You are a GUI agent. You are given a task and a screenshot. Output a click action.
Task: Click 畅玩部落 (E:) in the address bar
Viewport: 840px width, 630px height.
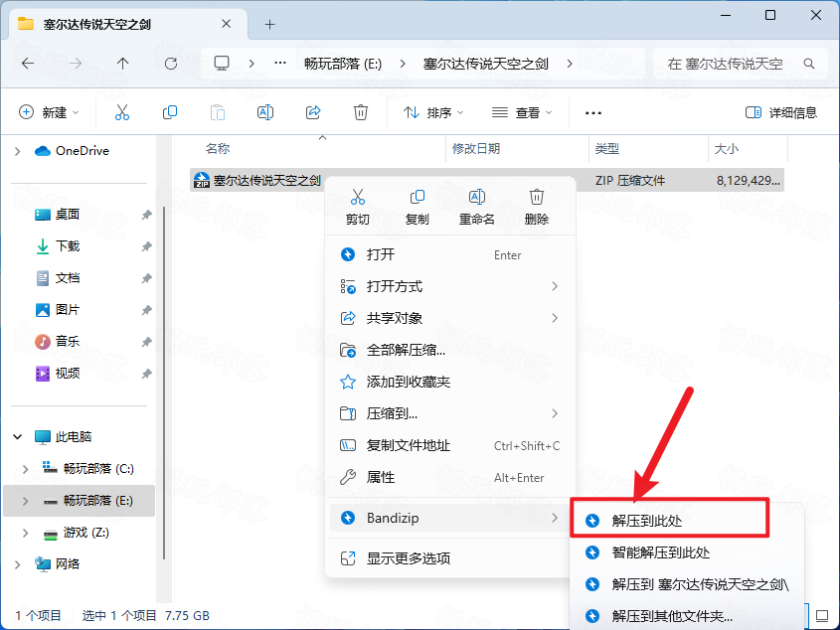click(343, 64)
